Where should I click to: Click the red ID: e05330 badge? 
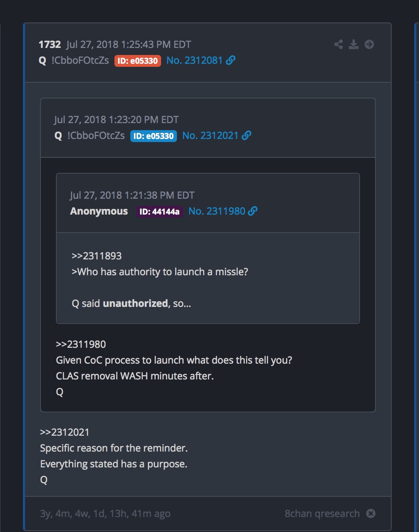click(138, 61)
